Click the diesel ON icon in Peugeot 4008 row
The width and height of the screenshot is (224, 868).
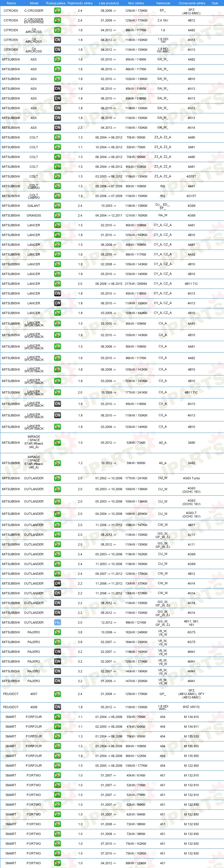58,707
